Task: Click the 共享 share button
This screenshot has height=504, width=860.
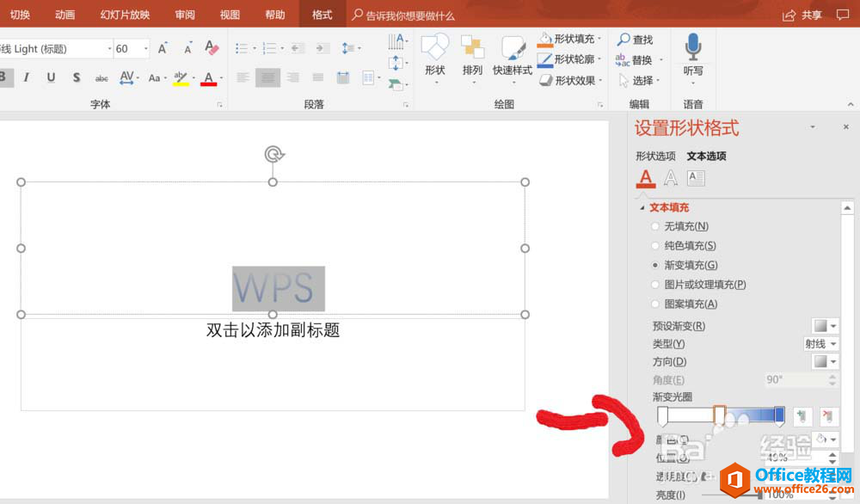Action: pyautogui.click(x=802, y=15)
